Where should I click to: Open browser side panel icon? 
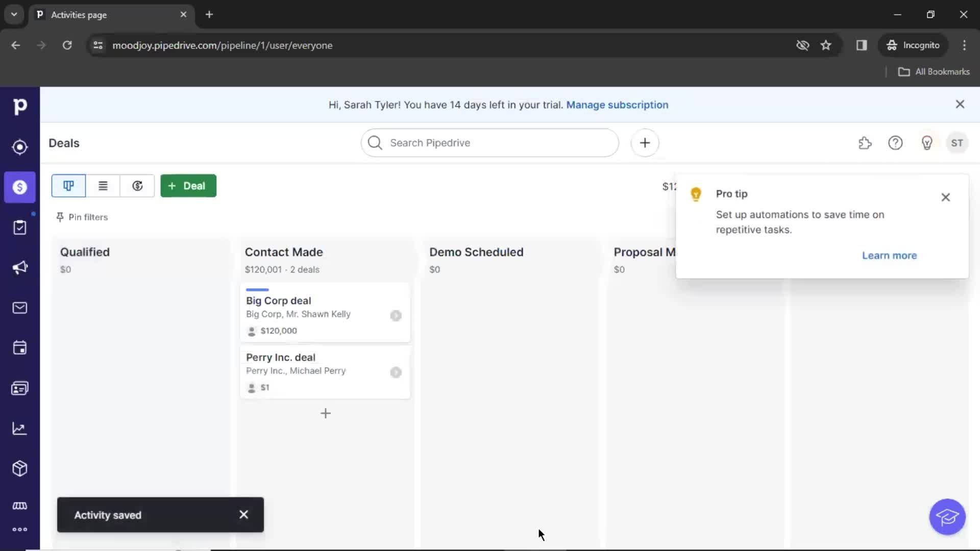pyautogui.click(x=862, y=45)
